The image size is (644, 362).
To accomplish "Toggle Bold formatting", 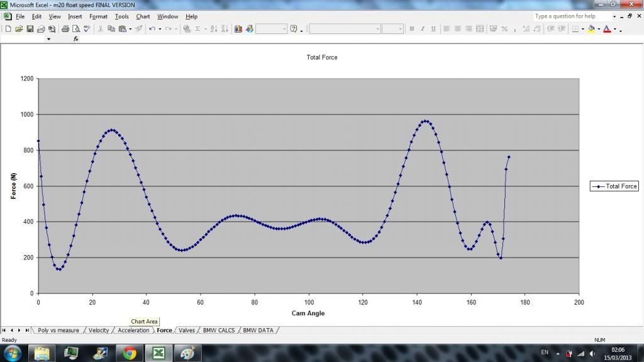I will point(411,29).
